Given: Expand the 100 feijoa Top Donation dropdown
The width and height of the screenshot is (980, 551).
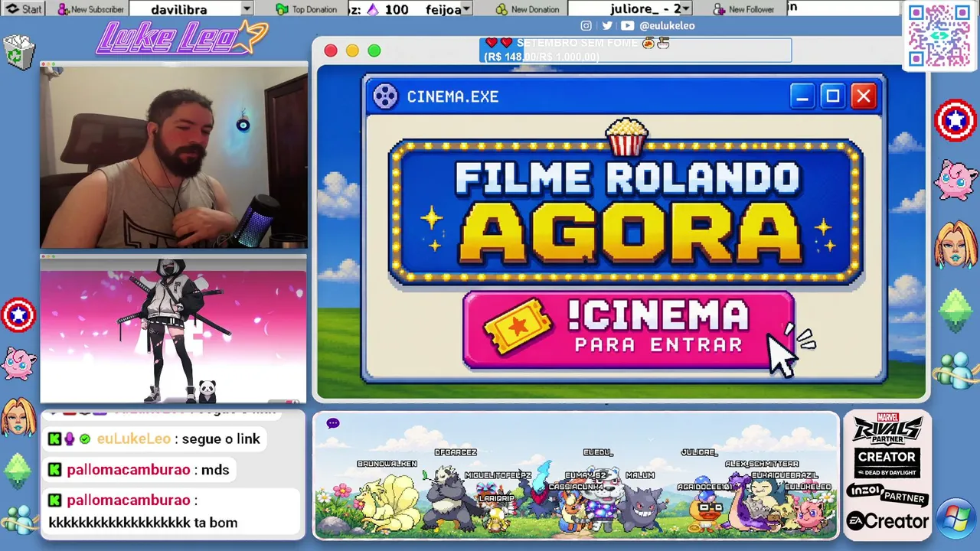Looking at the screenshot, I should tap(466, 9).
